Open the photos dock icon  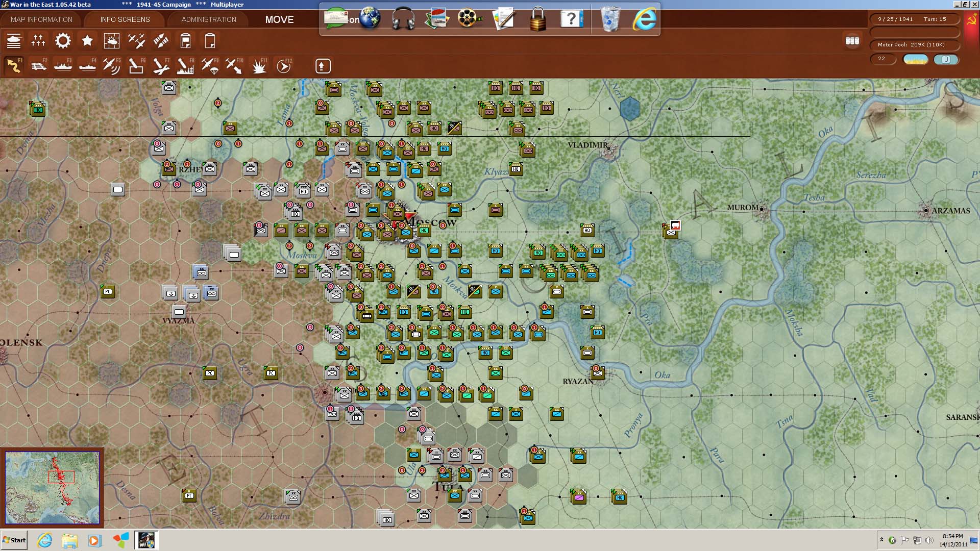[x=437, y=19]
